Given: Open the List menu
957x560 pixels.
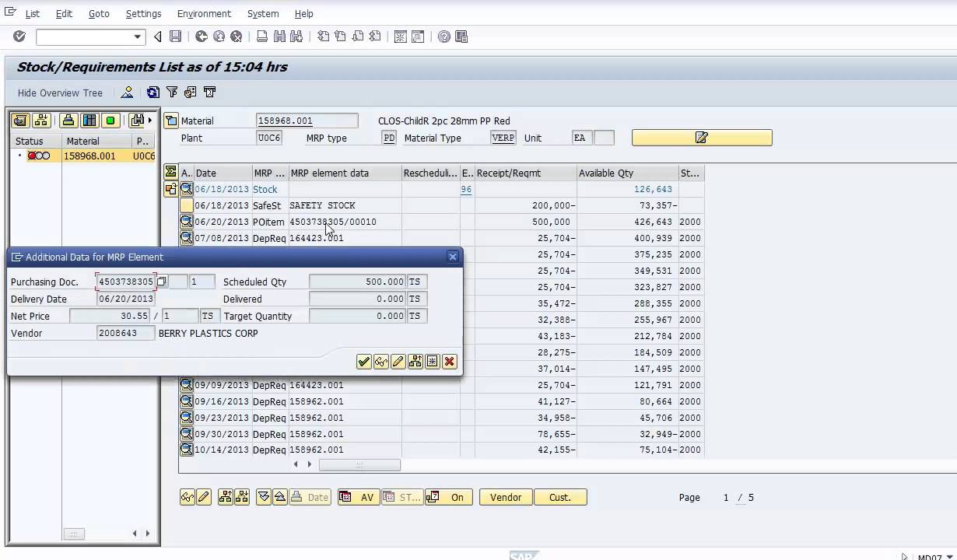Looking at the screenshot, I should (x=33, y=13).
